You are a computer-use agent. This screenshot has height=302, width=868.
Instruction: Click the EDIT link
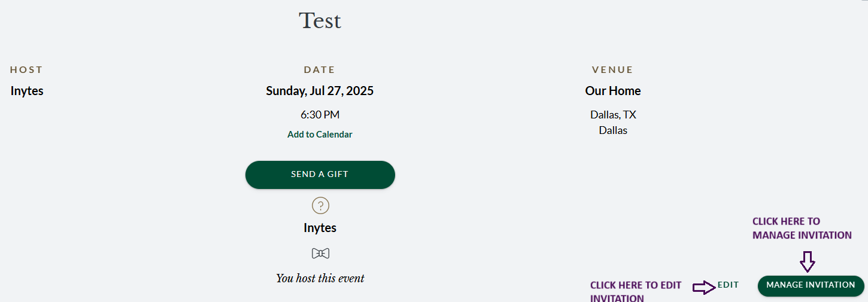pos(728,285)
